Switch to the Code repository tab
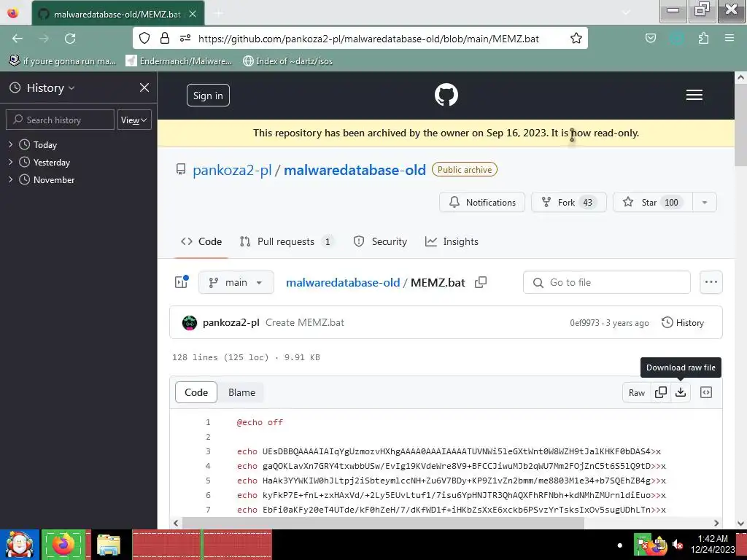Screen dimensions: 747x560 pos(201,241)
